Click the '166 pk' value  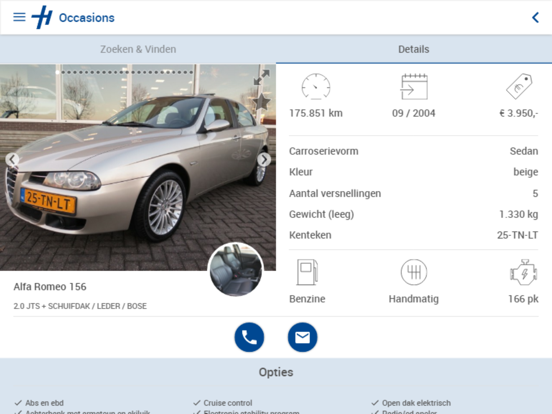[x=523, y=299]
